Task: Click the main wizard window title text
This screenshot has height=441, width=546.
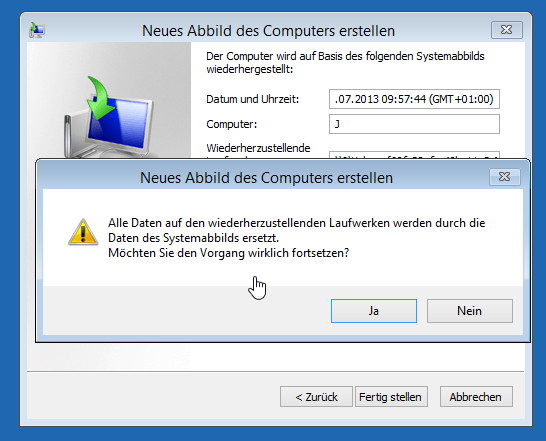Action: tap(268, 31)
